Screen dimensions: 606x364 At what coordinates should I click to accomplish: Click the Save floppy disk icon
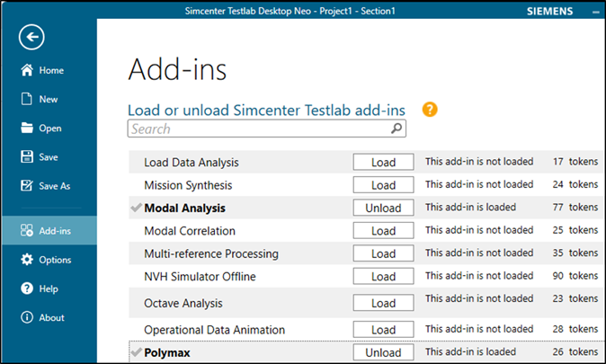coord(27,156)
